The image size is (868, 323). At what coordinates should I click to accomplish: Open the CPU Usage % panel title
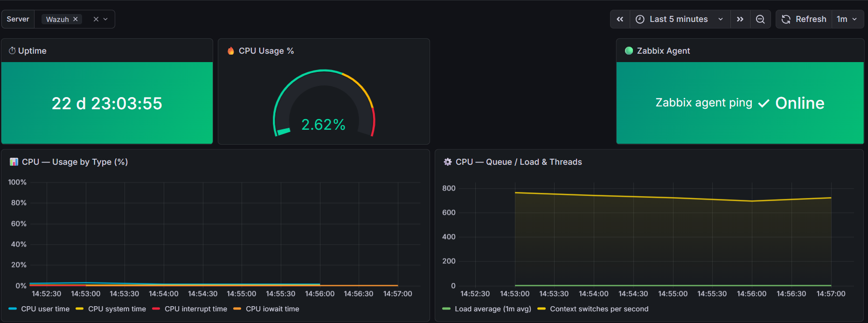tap(266, 51)
